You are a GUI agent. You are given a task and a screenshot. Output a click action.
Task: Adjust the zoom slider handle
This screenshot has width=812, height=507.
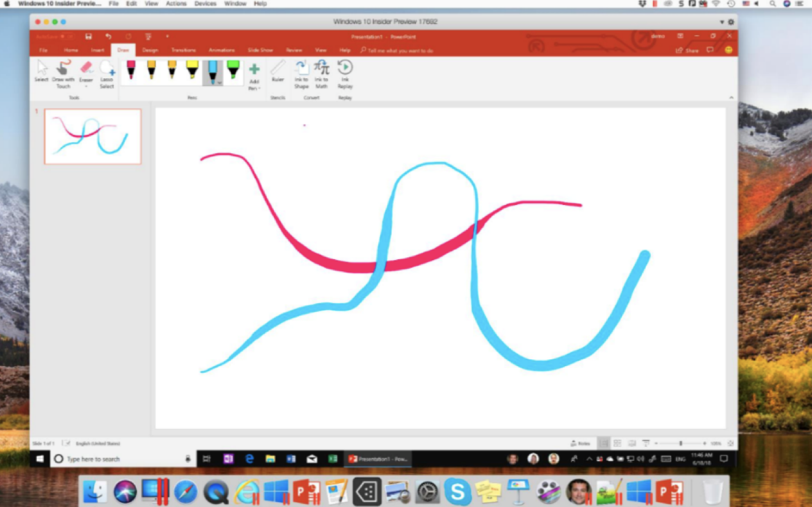coord(680,443)
